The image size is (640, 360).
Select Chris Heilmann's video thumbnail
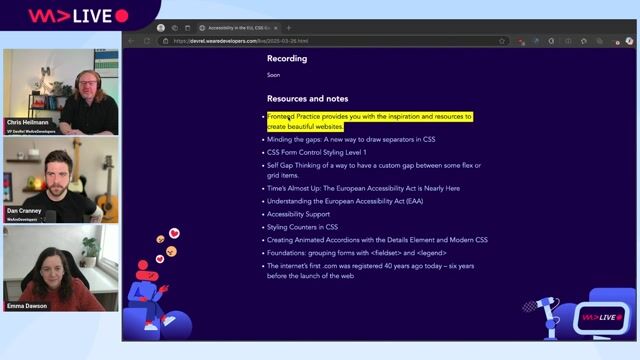point(61,92)
